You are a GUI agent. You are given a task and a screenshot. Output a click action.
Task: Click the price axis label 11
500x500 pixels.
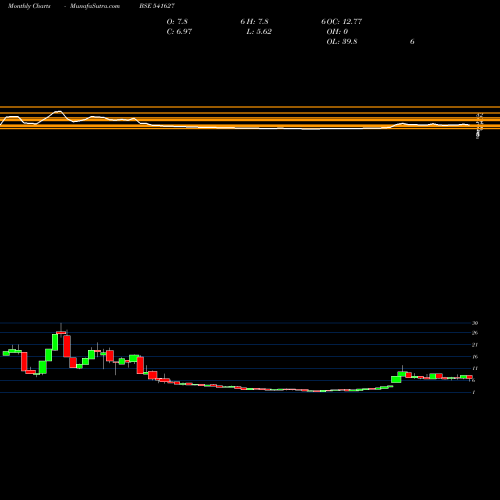tap(475, 368)
